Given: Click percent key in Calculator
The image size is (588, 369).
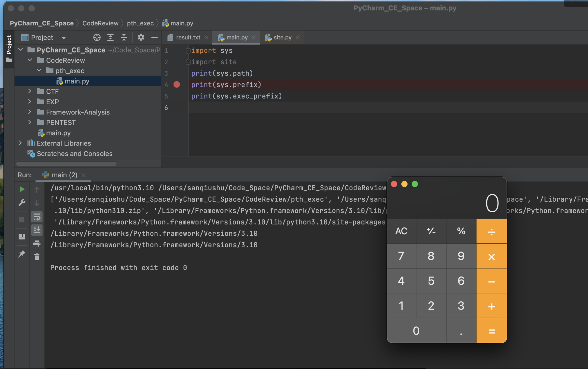Looking at the screenshot, I should click(x=461, y=231).
